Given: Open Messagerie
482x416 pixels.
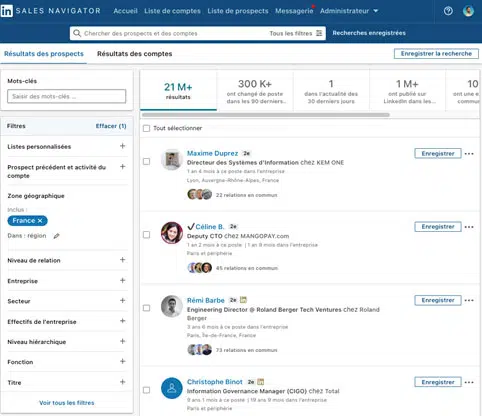Looking at the screenshot, I should point(294,11).
